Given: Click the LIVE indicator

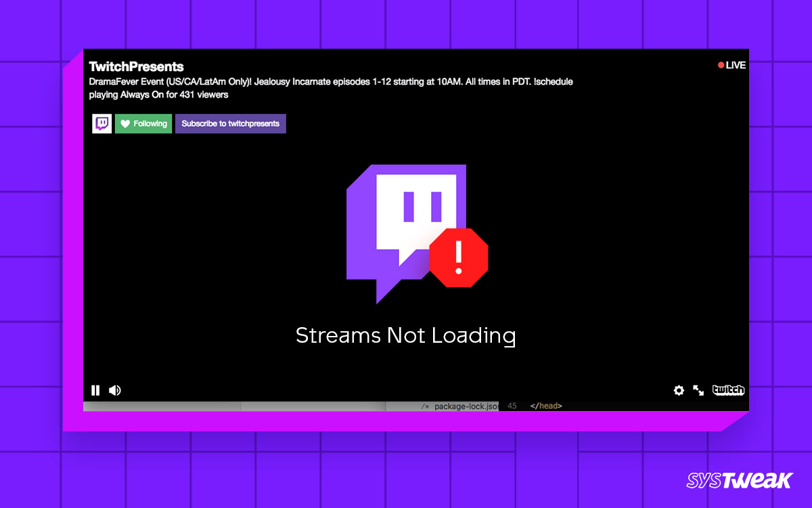Looking at the screenshot, I should tap(731, 65).
